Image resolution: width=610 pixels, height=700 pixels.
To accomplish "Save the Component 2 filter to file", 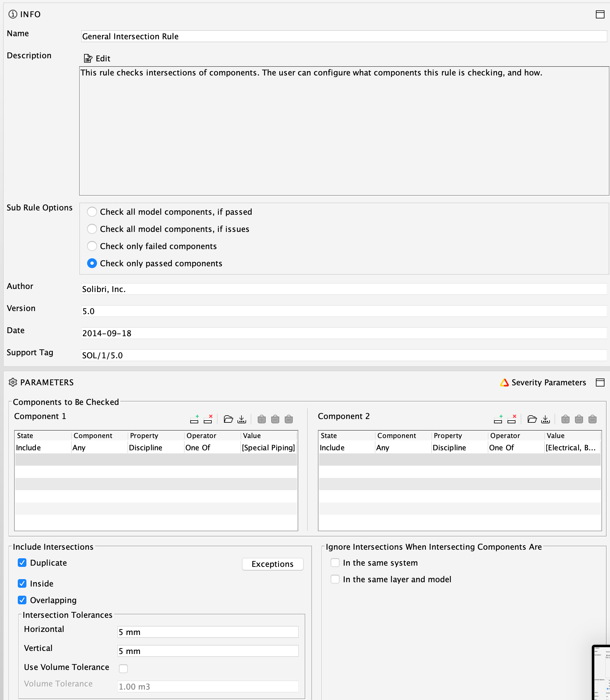I will [545, 419].
